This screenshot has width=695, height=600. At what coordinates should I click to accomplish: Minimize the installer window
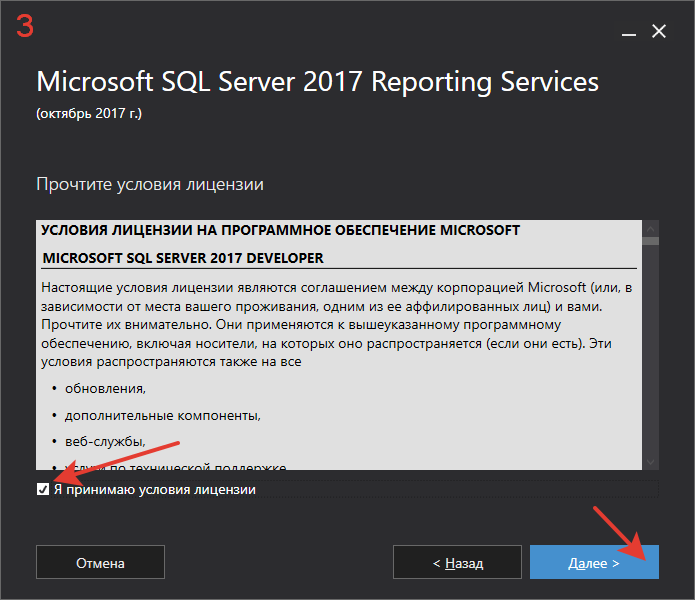tap(629, 32)
